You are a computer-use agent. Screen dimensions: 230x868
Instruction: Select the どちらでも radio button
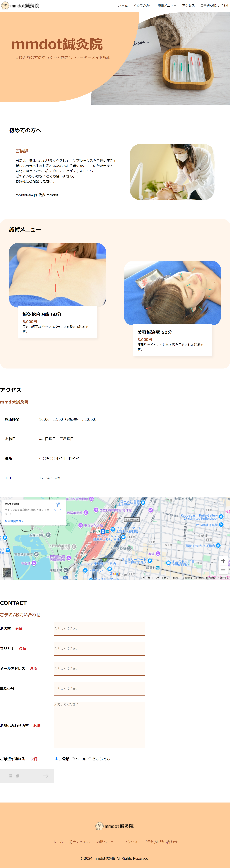click(x=90, y=759)
